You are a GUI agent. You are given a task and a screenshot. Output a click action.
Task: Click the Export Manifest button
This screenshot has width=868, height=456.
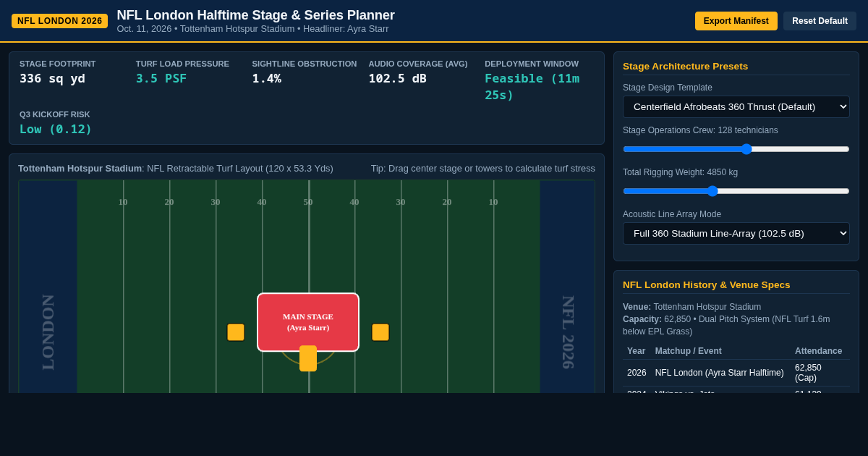tap(736, 21)
